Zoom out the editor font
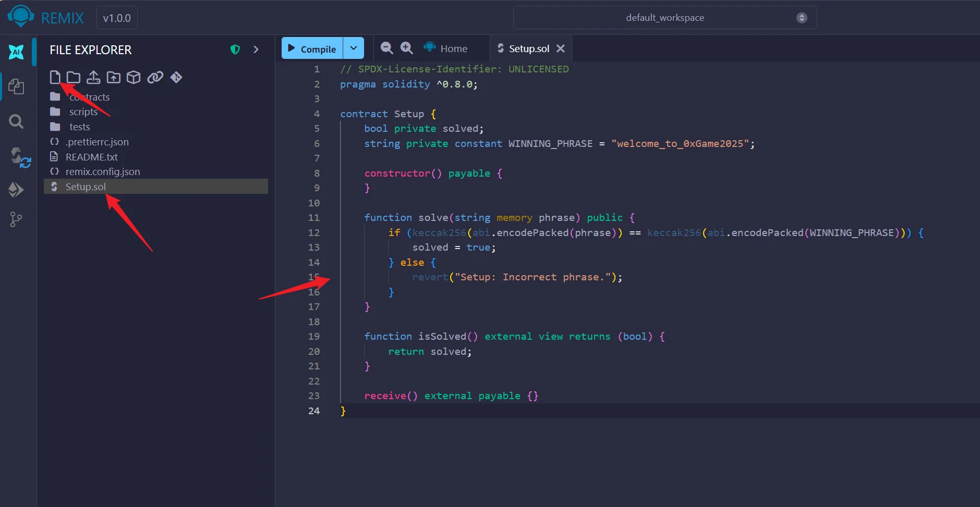980x507 pixels. pyautogui.click(x=386, y=48)
